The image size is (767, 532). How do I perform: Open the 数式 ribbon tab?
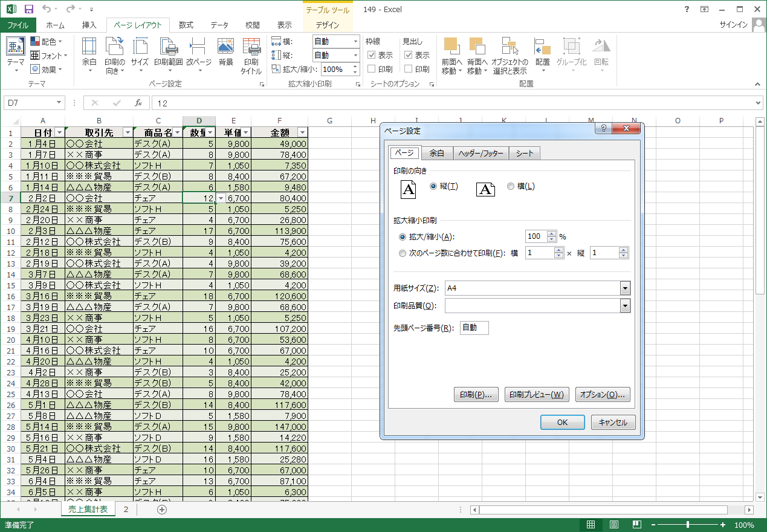coord(186,25)
